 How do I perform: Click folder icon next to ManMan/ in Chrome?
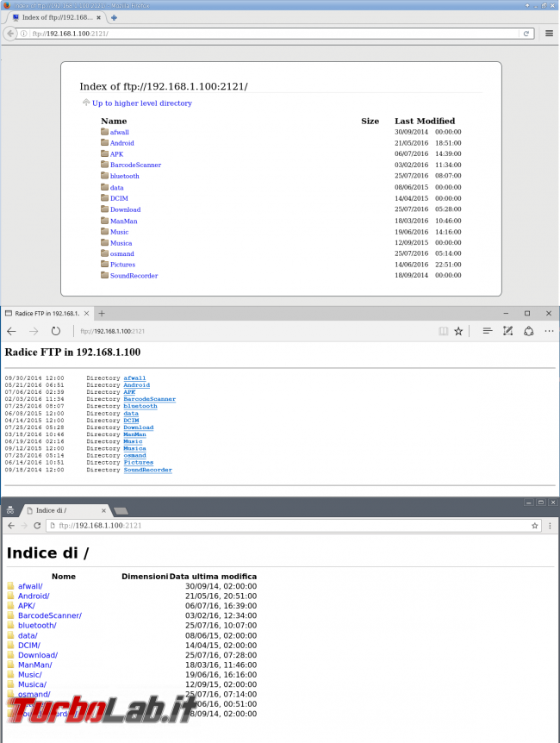click(x=11, y=665)
